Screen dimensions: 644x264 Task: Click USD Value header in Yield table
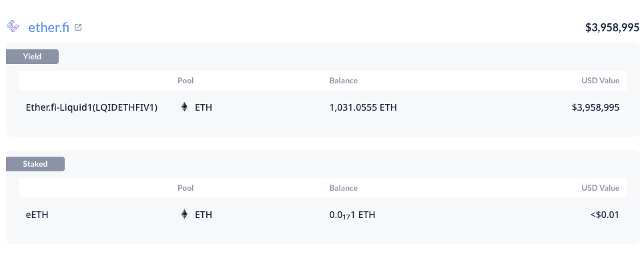[600, 81]
